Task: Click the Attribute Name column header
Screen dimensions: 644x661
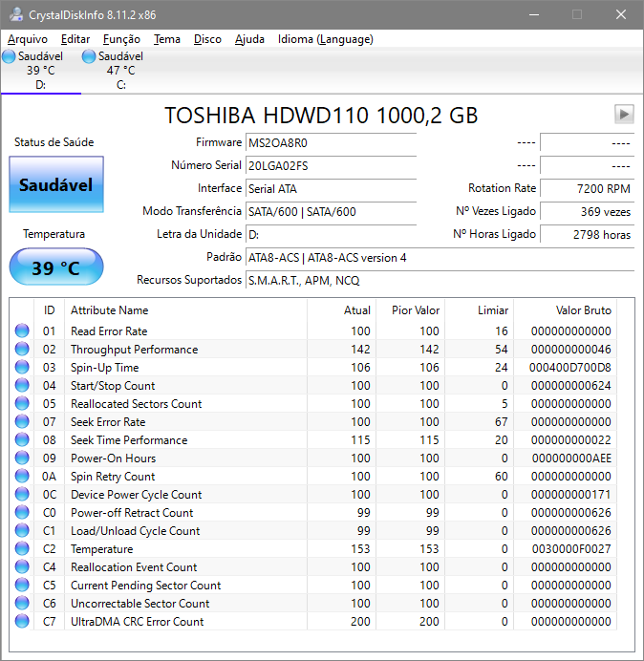Action: click(185, 310)
